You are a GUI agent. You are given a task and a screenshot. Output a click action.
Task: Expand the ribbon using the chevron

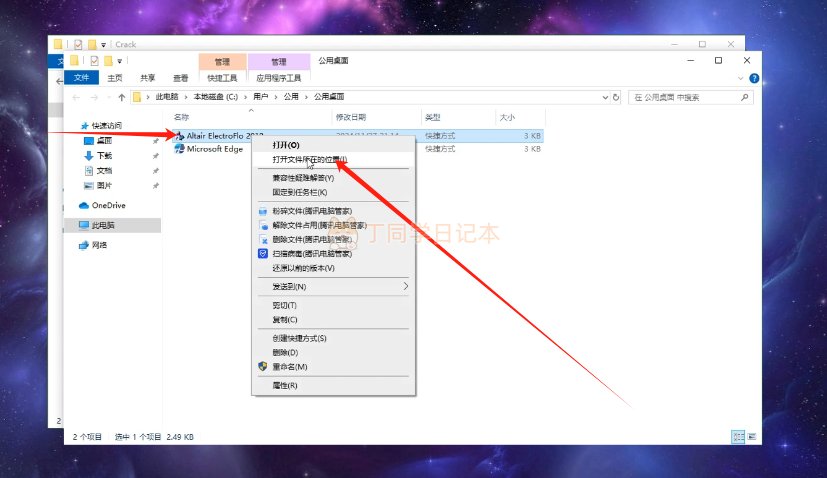(741, 78)
